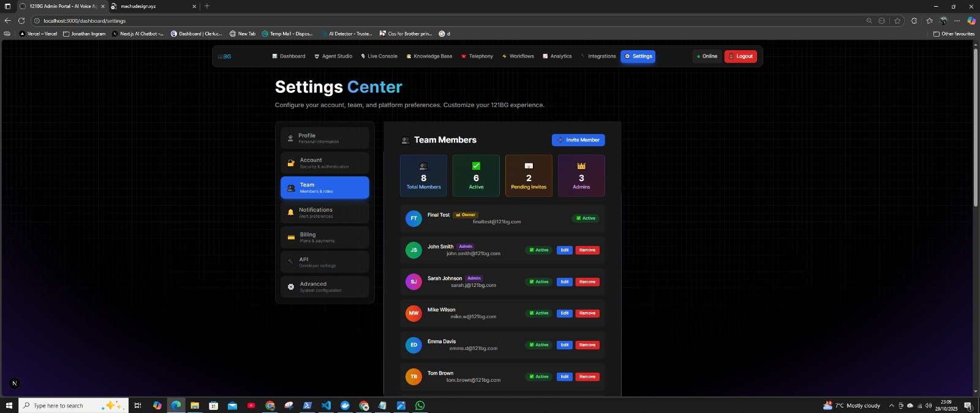The image size is (980, 413).
Task: Open the Notifications alert preferences tab
Action: click(325, 212)
